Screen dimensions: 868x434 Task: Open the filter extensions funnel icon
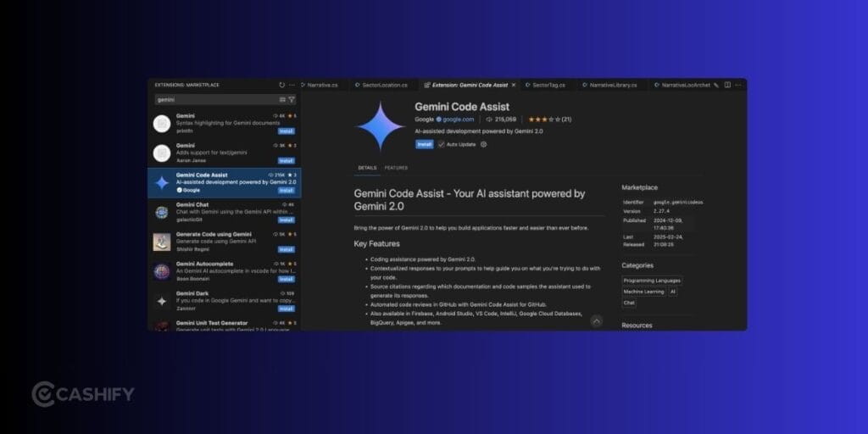[292, 100]
